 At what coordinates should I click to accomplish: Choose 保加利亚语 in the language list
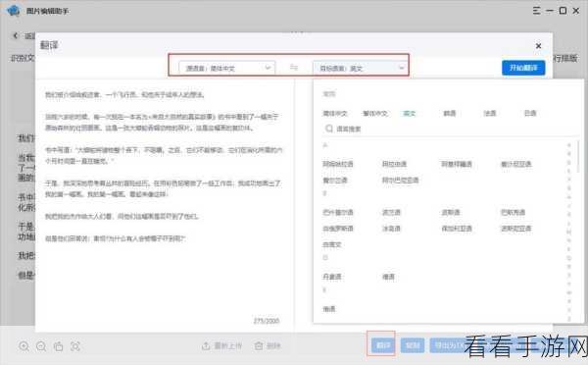[x=457, y=229]
